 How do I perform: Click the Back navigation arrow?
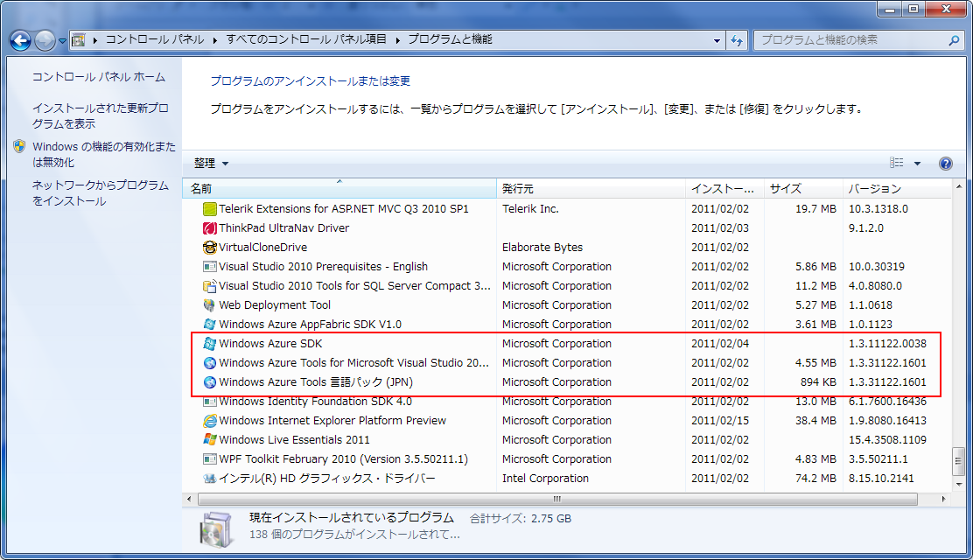(x=20, y=40)
